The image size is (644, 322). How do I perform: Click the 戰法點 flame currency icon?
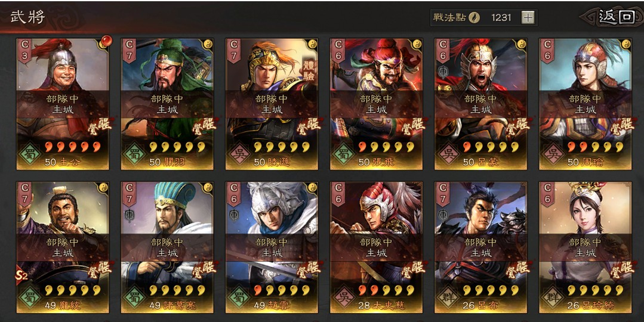click(x=474, y=18)
